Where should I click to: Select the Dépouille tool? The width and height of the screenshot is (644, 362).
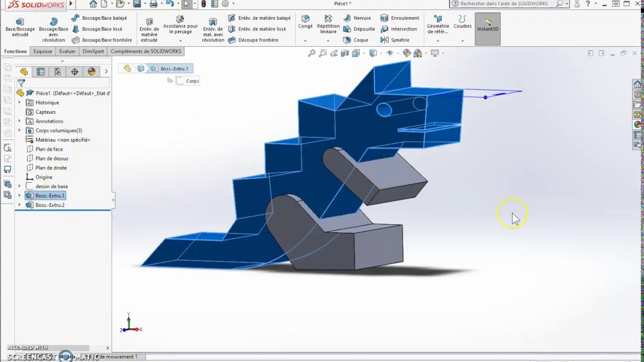click(x=359, y=29)
